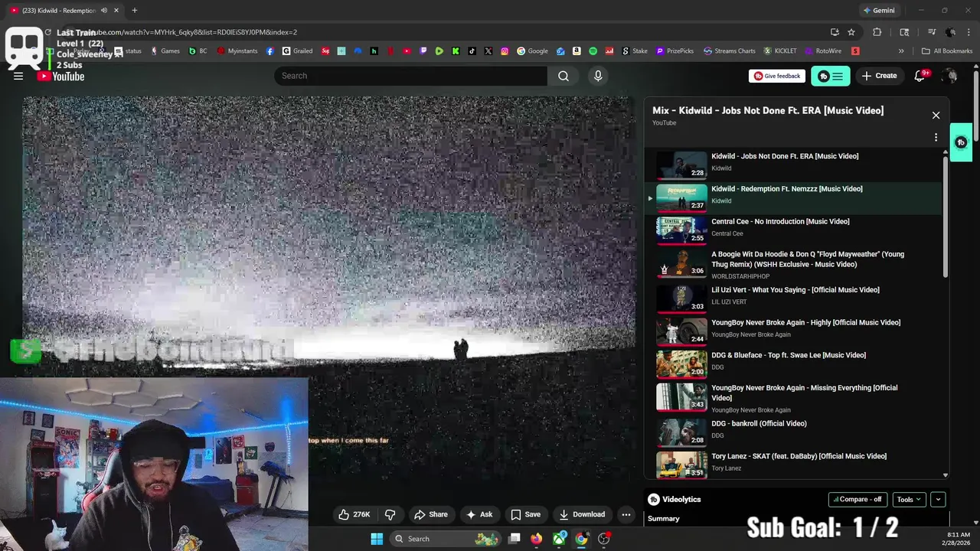The height and width of the screenshot is (551, 980).
Task: Open the TikTok bookmark icon
Action: [472, 51]
